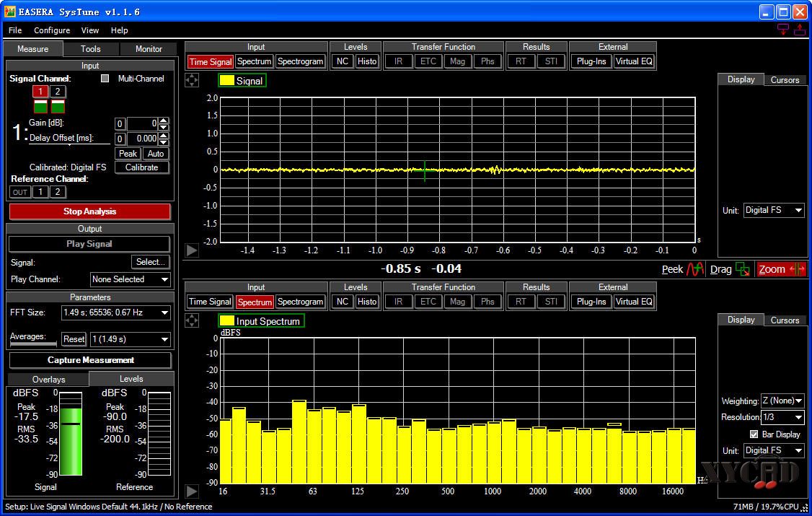
Task: Click the red up-arrow icon in the top-right corner
Action: pyautogui.click(x=800, y=30)
